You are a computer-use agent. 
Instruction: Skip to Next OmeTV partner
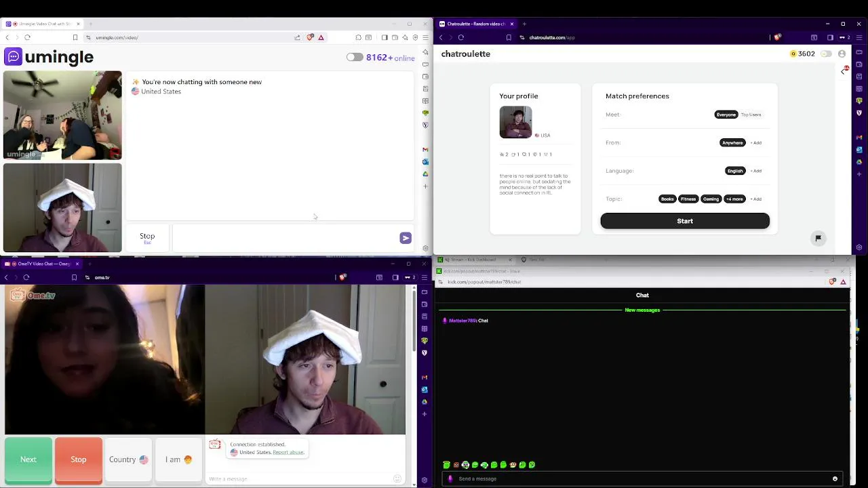(x=28, y=460)
